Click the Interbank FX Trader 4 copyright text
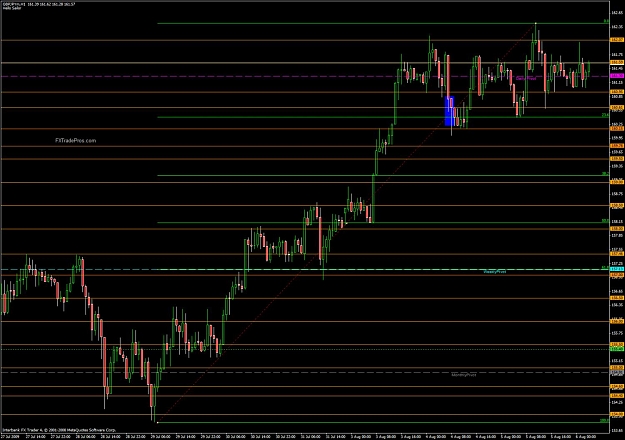 click(59, 430)
